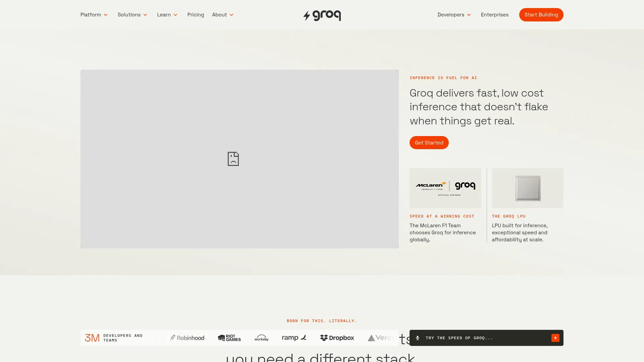Click the Start Building button

point(541,15)
